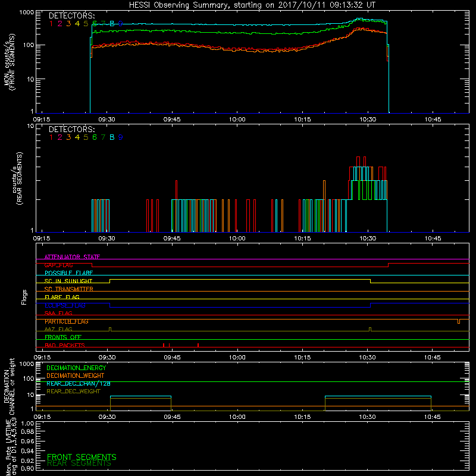Select the ATTENUATOR_STATE flag label
Image resolution: width=476 pixels, height=476 pixels.
point(72,257)
